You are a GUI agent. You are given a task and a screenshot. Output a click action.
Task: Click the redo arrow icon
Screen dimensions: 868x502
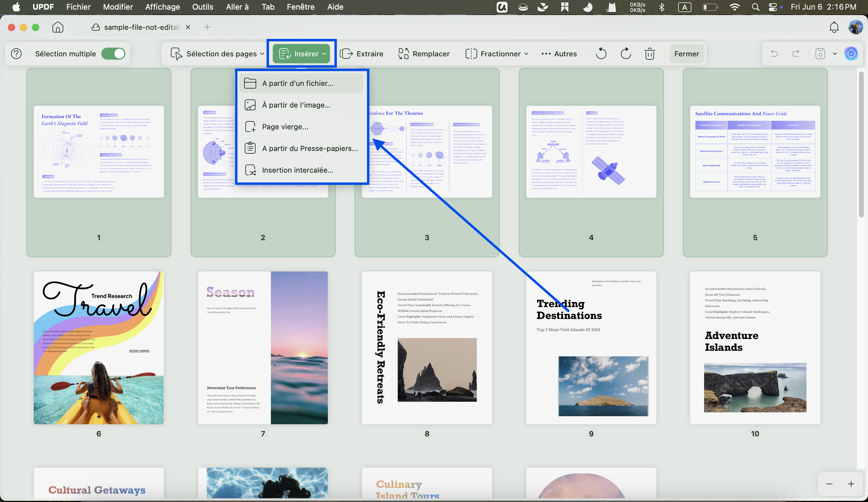tap(796, 54)
